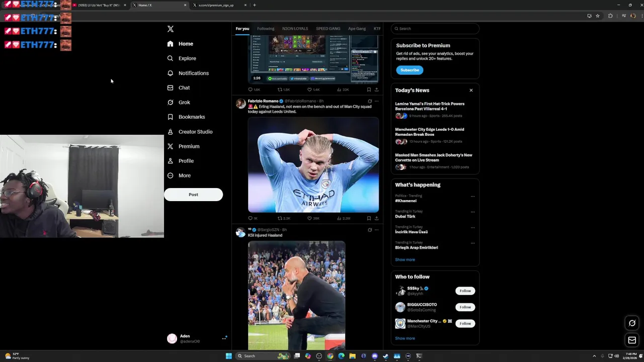Screen dimensions: 644x362
Task: Switch to the Lil Uzi Vert YouTube tab
Action: [100, 5]
